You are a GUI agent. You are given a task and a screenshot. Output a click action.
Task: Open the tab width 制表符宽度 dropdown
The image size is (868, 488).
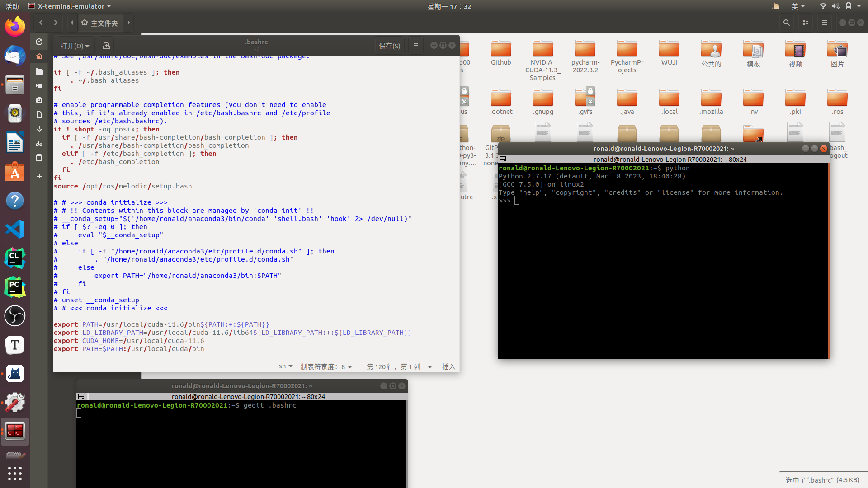pos(326,366)
